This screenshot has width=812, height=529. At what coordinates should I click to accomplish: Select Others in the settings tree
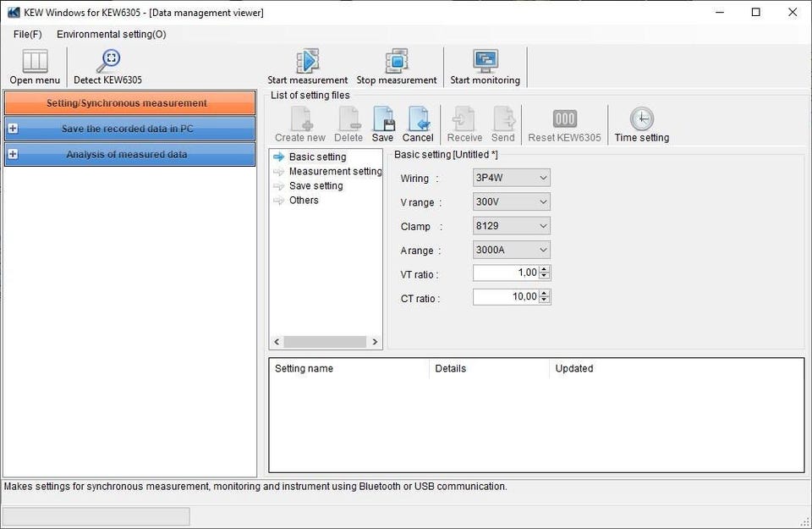(304, 201)
